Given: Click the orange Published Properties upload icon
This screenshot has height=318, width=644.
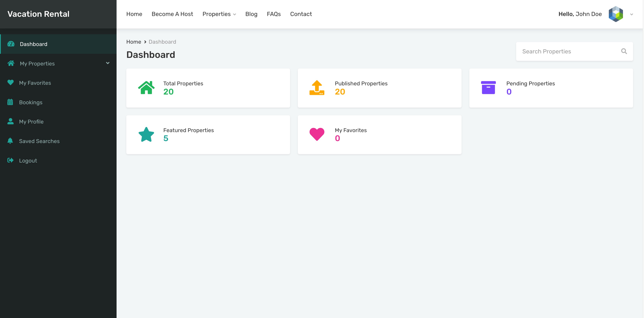Looking at the screenshot, I should [x=317, y=88].
